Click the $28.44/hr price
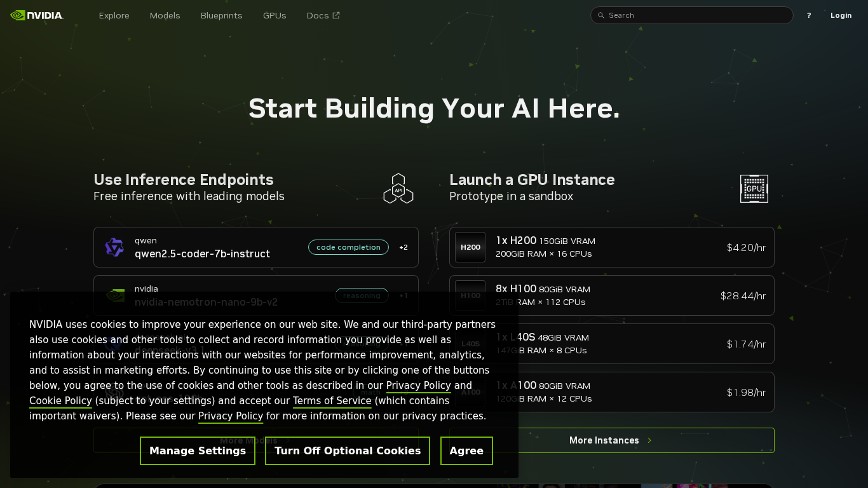This screenshot has width=868, height=488. (x=743, y=295)
